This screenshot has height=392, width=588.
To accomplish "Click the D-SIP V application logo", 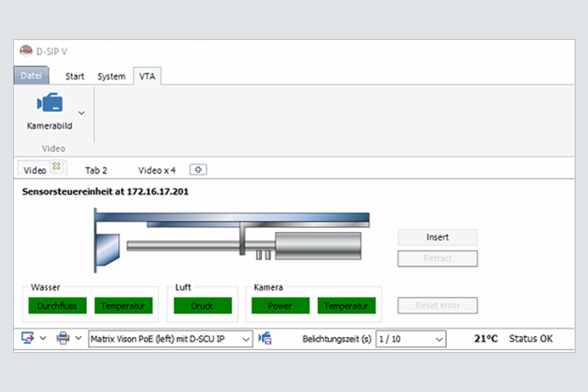I will (26, 51).
